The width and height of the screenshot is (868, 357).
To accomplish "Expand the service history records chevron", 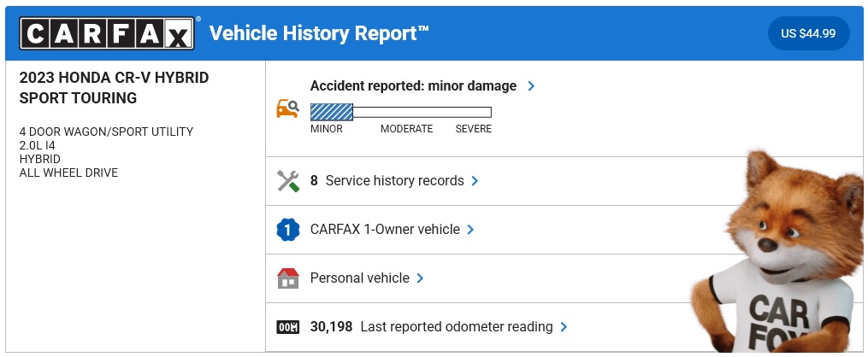I will click(475, 181).
